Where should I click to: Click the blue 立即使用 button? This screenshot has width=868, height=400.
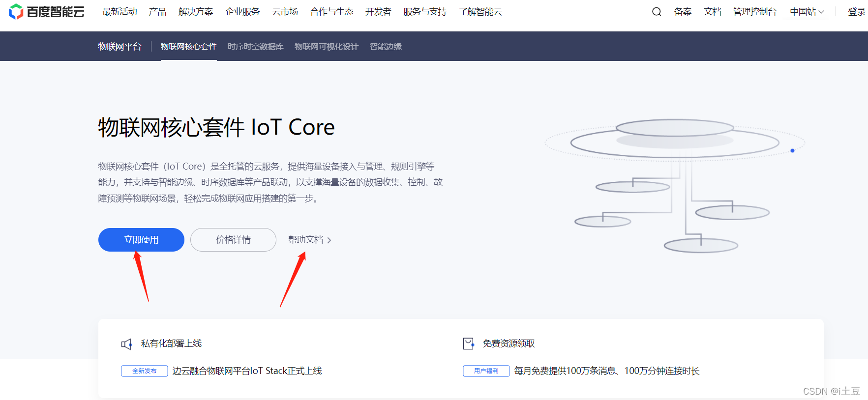coord(141,240)
